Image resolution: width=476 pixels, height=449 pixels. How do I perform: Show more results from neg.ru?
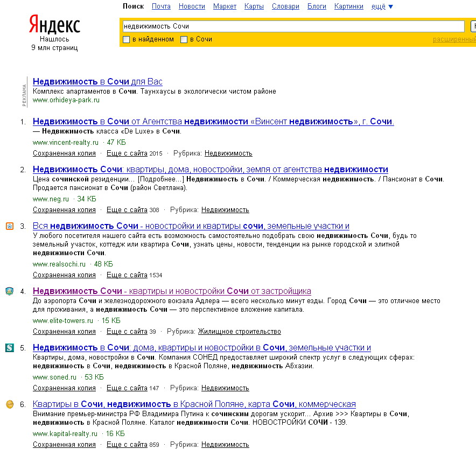coord(127,210)
